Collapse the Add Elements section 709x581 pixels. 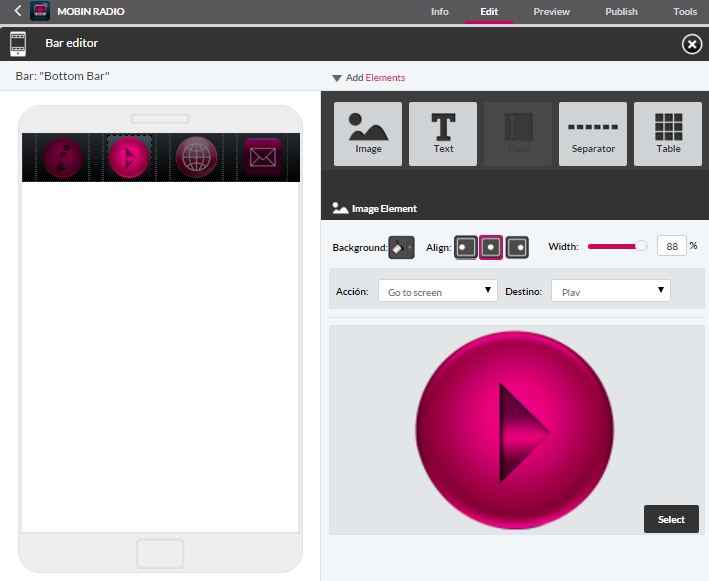click(x=336, y=78)
